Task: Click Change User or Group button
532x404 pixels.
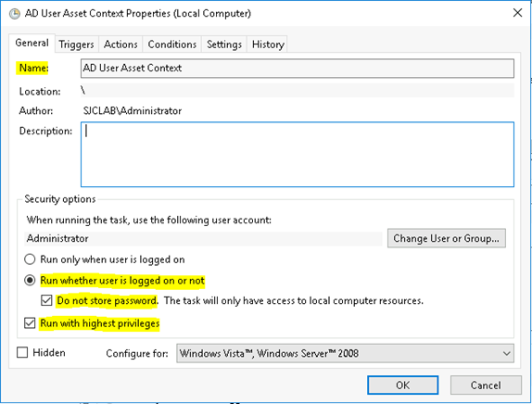Action: 447,238
